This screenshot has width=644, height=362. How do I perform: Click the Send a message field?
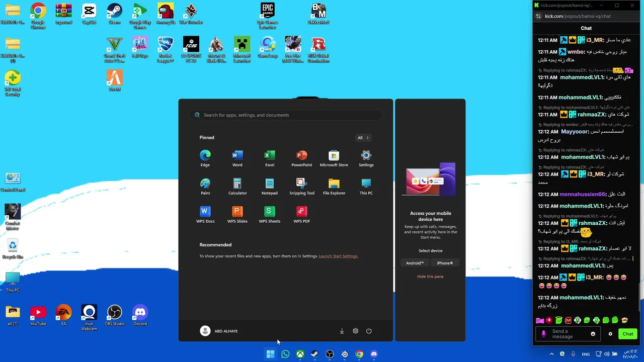568,334
